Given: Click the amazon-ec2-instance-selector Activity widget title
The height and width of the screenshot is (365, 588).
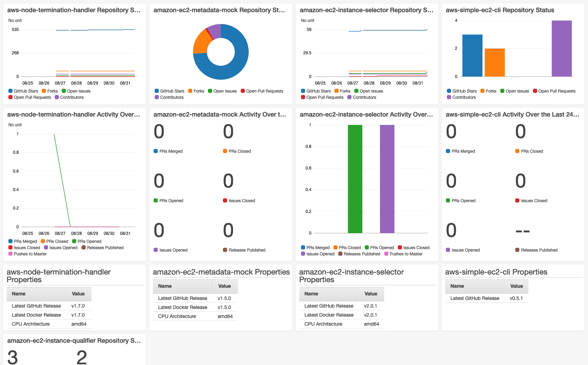Looking at the screenshot, I should click(366, 114).
